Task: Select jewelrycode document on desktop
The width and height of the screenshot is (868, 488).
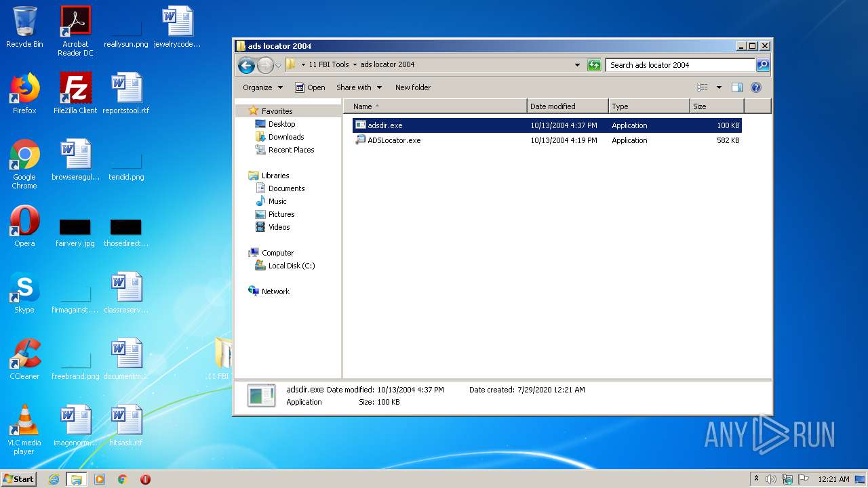Action: pos(178,27)
